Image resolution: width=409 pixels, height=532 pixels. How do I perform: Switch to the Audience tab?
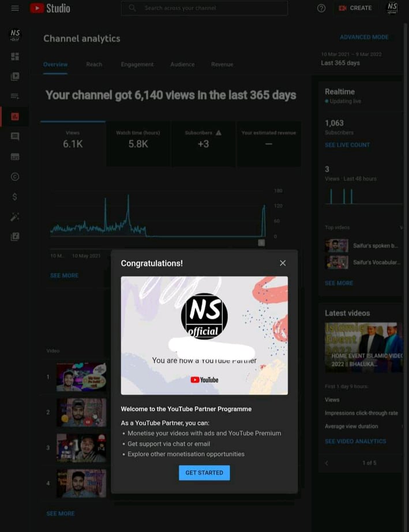(x=182, y=65)
